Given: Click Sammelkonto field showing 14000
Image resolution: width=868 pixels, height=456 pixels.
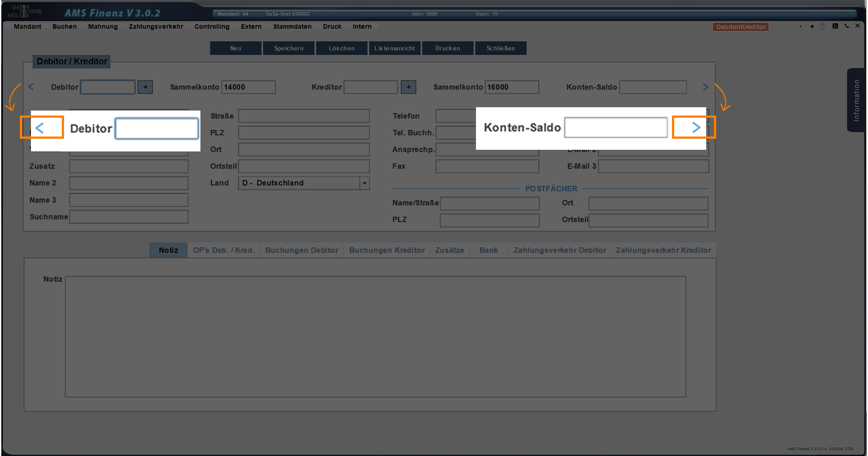Looking at the screenshot, I should 248,87.
